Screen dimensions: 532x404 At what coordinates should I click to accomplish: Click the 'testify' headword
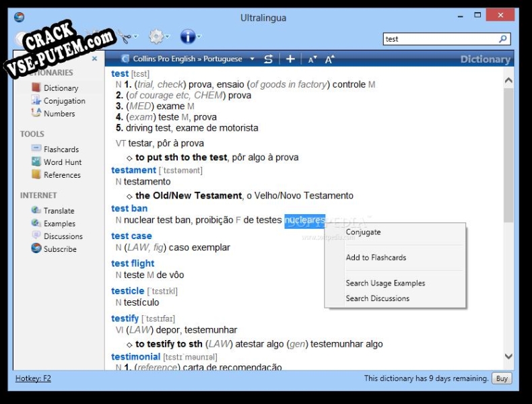coord(125,318)
